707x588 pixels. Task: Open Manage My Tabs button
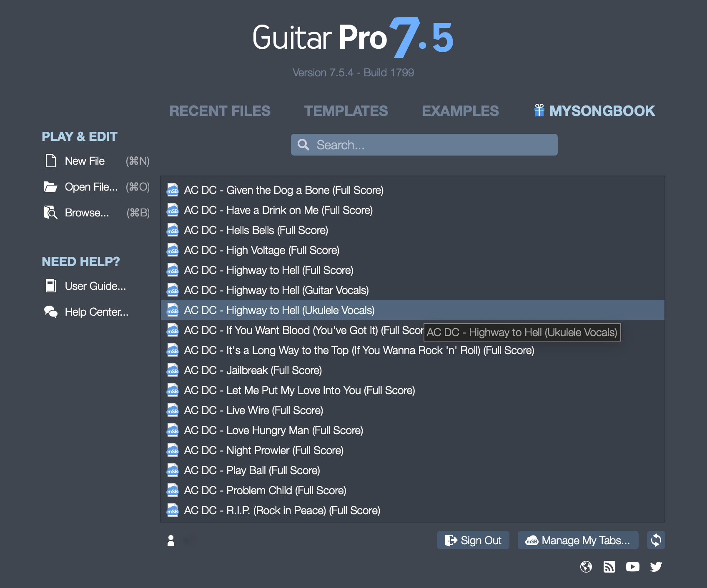pos(578,540)
